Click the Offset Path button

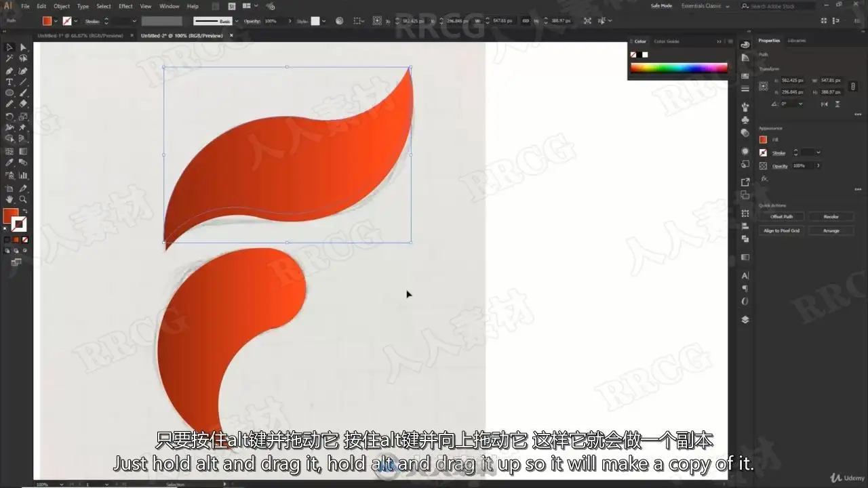(x=782, y=217)
